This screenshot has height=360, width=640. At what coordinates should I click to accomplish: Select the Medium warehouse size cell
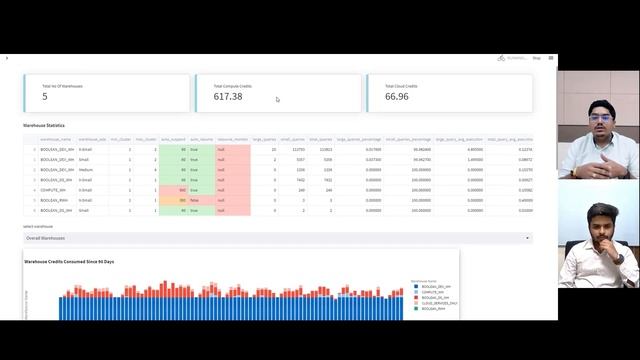click(92, 170)
